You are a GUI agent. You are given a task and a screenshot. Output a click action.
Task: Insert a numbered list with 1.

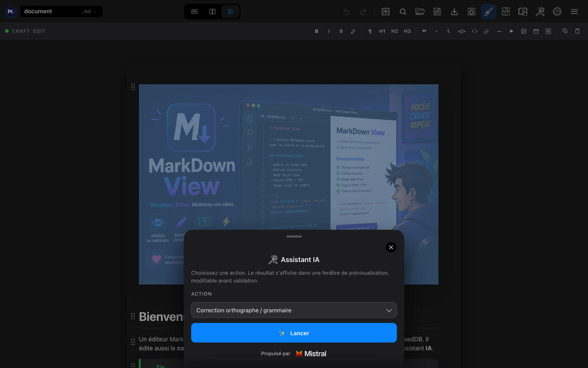point(449,31)
